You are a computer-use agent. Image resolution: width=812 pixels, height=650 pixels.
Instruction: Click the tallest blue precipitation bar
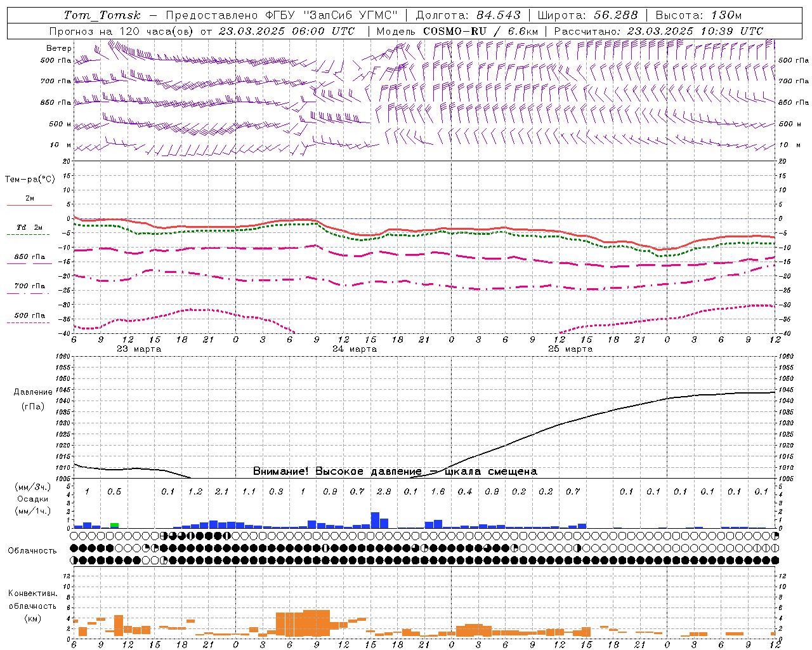coord(375,520)
